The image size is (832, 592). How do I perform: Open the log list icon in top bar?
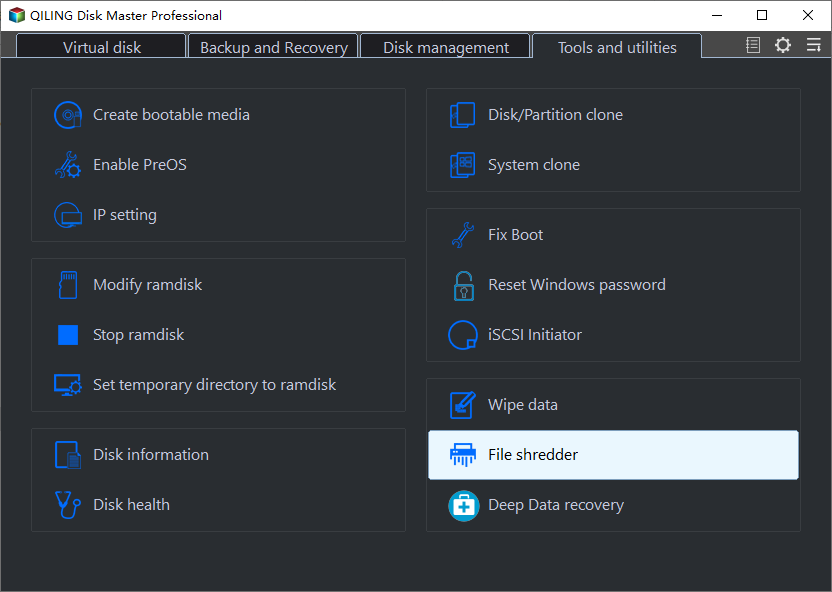point(753,45)
